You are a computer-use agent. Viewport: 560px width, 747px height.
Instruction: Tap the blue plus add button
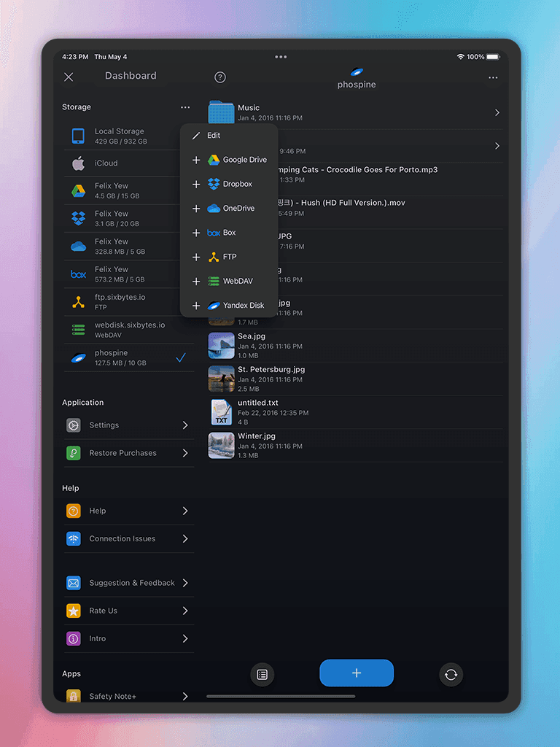pos(357,673)
